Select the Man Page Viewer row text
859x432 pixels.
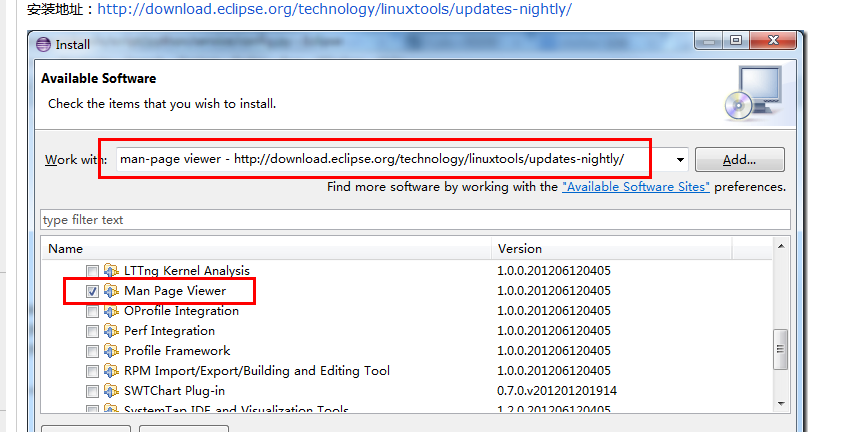tap(175, 291)
